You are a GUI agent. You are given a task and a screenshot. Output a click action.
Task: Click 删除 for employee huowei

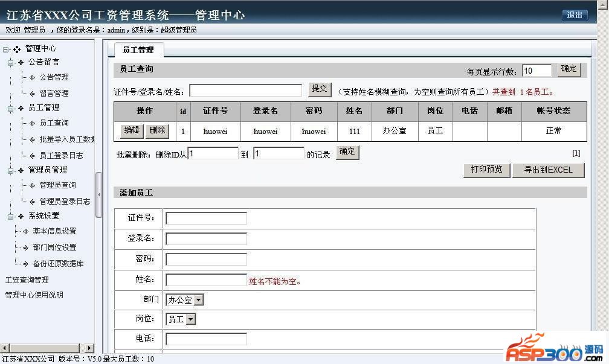pyautogui.click(x=157, y=130)
